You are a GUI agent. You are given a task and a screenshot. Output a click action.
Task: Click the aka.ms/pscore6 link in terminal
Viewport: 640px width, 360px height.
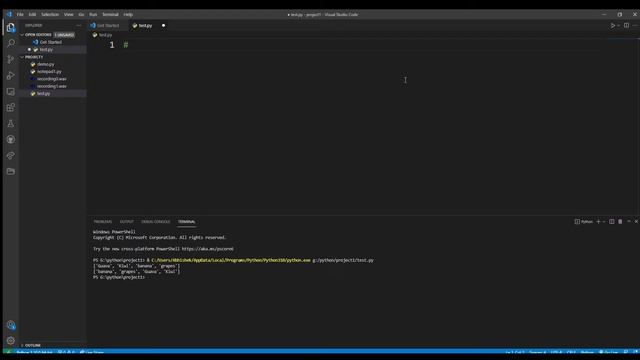click(208, 249)
